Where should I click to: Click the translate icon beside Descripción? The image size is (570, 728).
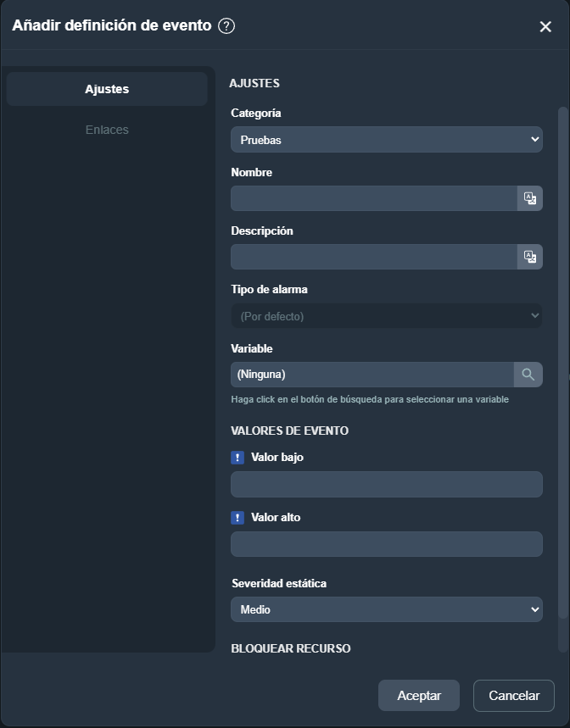(x=530, y=257)
